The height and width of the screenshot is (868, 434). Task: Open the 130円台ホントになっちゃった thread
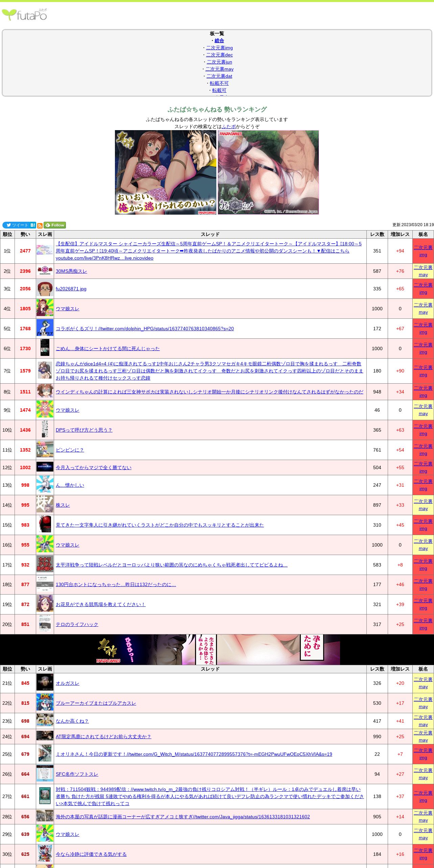click(116, 584)
